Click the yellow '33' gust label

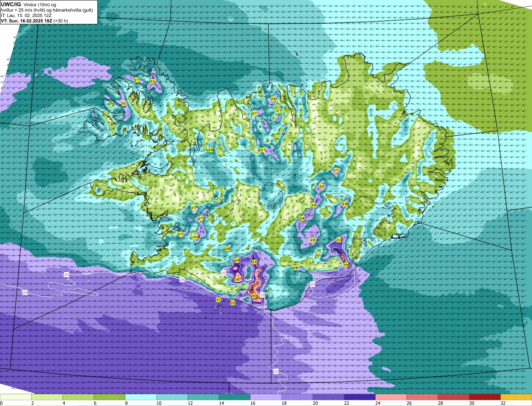pos(254,262)
